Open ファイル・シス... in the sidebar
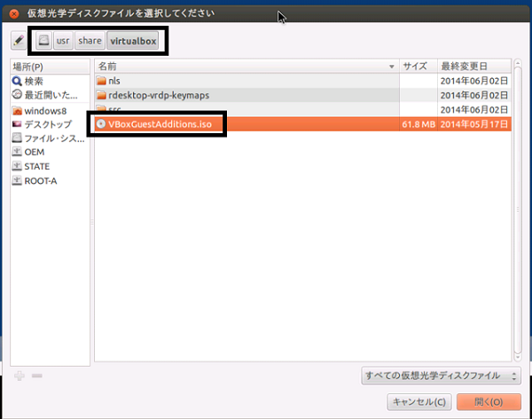The width and height of the screenshot is (532, 419). point(50,138)
